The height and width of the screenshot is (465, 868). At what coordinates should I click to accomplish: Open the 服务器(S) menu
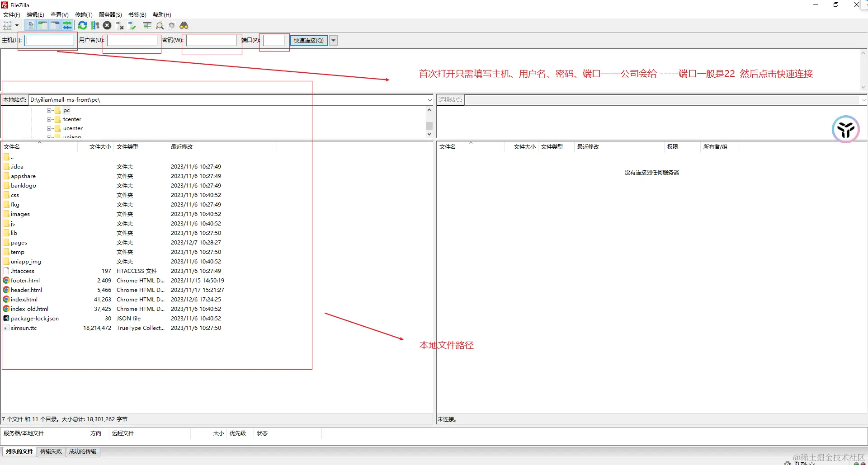tap(110, 14)
